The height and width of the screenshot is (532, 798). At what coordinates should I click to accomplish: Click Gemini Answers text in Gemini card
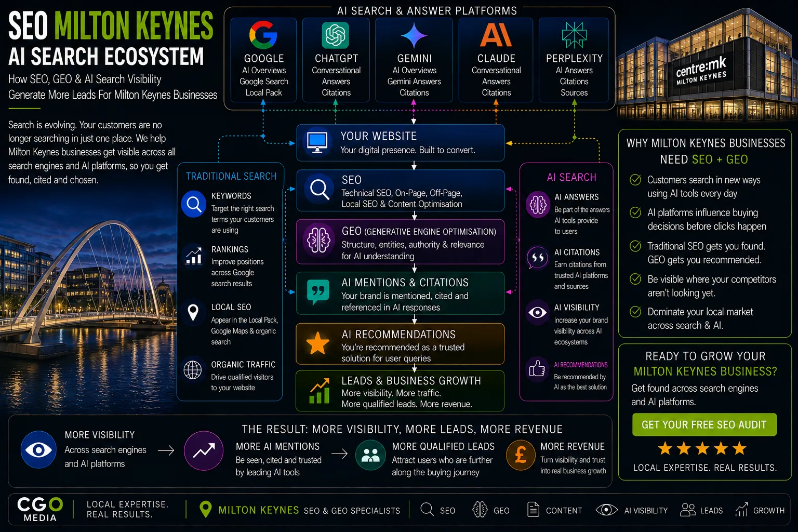click(x=414, y=82)
